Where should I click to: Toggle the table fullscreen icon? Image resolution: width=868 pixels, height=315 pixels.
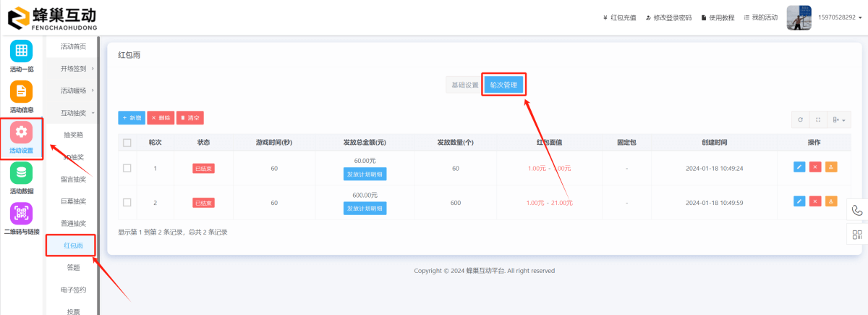coord(818,119)
